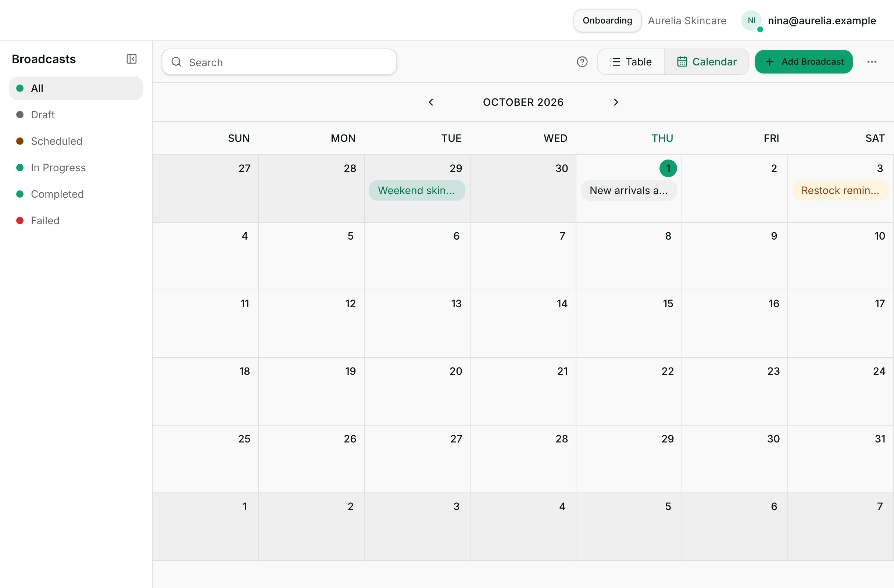Screen dimensions: 894x588
Task: Filter broadcasts by Draft
Action: coord(76,115)
